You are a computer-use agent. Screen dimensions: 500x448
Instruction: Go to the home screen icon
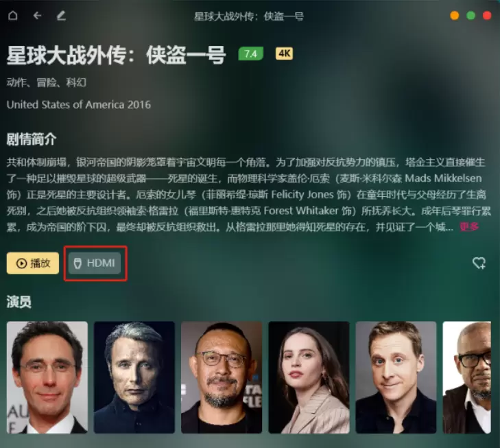[x=13, y=15]
